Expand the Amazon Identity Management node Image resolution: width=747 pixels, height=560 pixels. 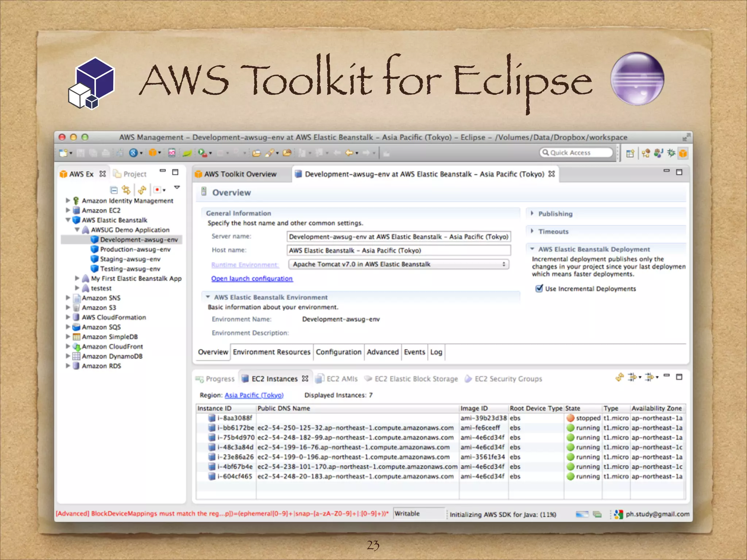pyautogui.click(x=68, y=200)
